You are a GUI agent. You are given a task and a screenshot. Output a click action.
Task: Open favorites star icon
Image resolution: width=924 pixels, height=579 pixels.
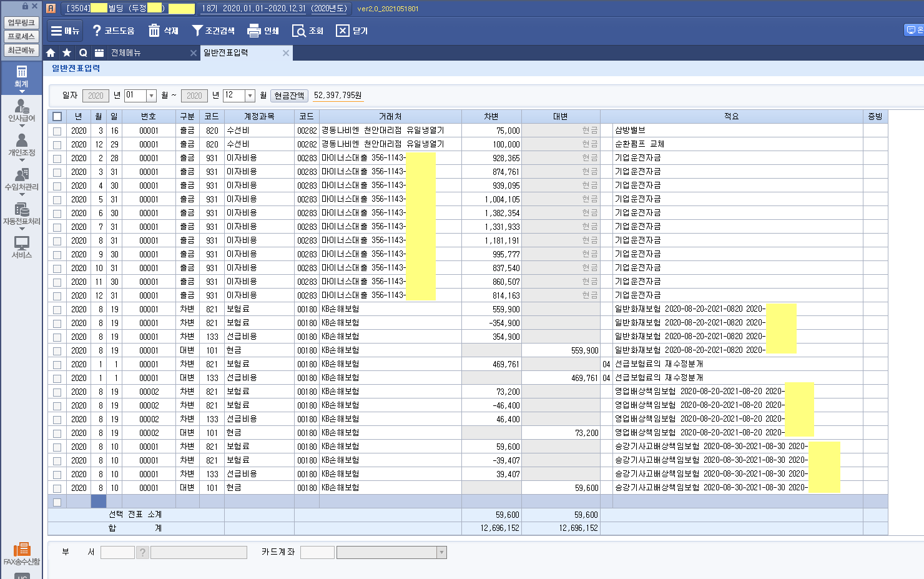[67, 53]
